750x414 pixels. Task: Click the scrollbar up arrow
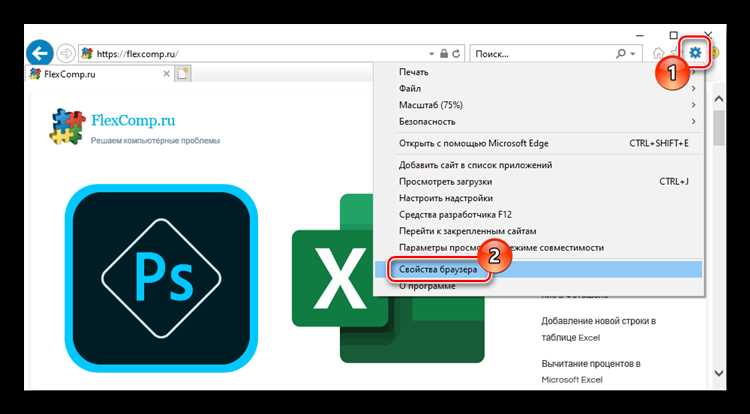(718, 99)
